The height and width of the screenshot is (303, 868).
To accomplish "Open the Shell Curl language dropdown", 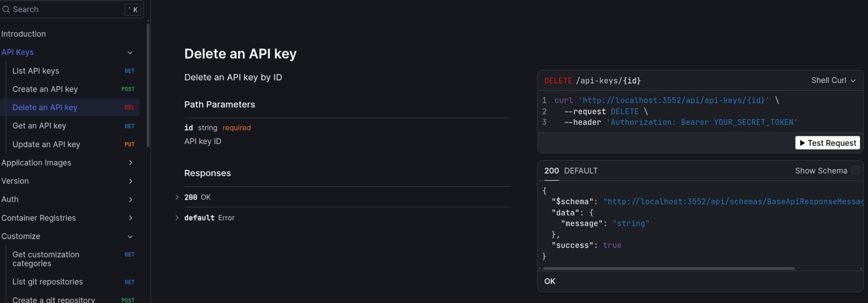I will click(x=833, y=80).
